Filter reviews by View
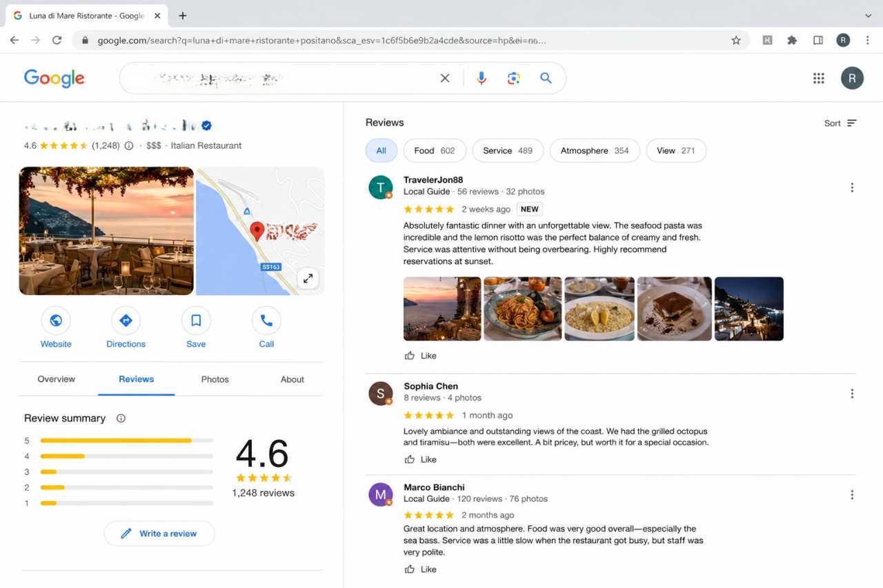Viewport: 883px width, 588px height. (x=676, y=150)
